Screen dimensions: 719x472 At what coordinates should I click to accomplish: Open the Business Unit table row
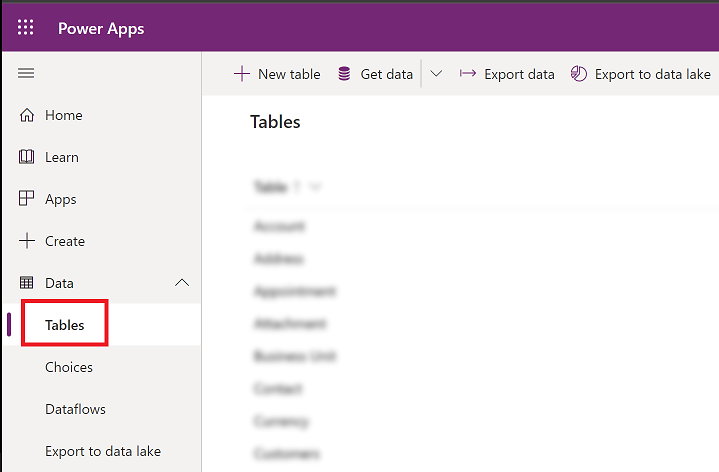tap(295, 356)
